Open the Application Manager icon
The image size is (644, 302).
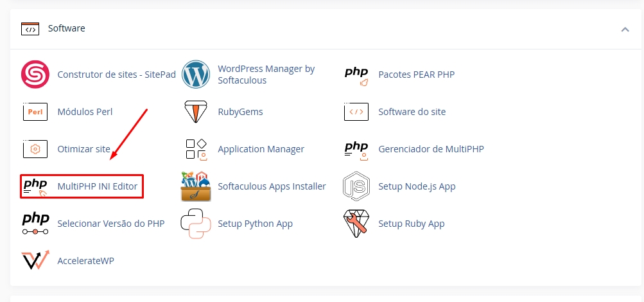coord(196,149)
